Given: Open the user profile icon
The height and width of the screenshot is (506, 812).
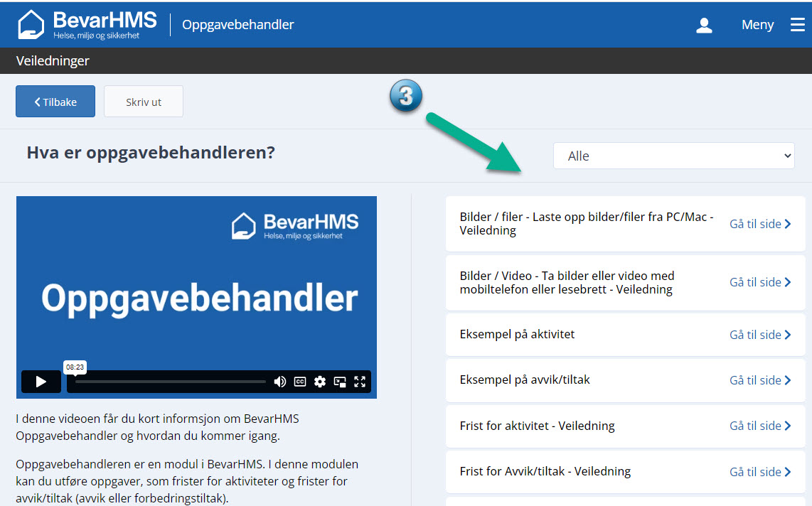Looking at the screenshot, I should point(704,26).
